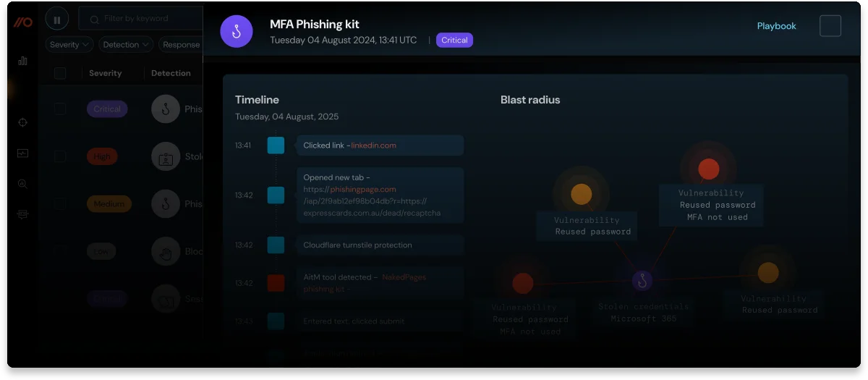Open the Detection filter dropdown
Image resolution: width=868 pixels, height=380 pixels.
pos(126,45)
